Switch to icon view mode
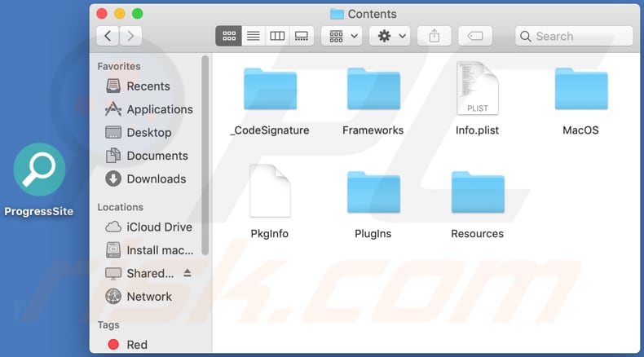Screen dimensions: 644x357 tap(229, 36)
